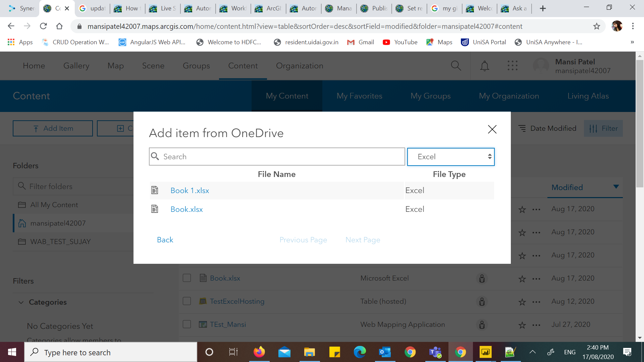The width and height of the screenshot is (644, 362).
Task: Click the file icon beside dialog Book.xlsx
Action: (155, 209)
